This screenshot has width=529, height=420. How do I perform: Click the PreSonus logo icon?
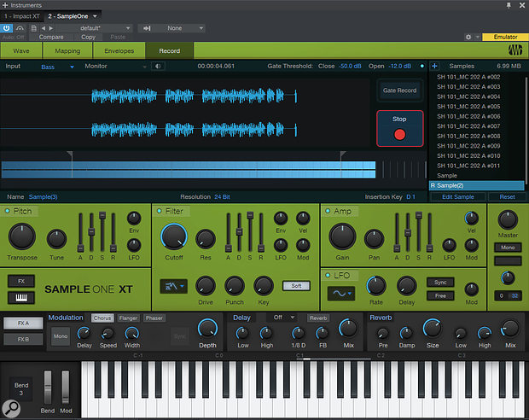514,50
